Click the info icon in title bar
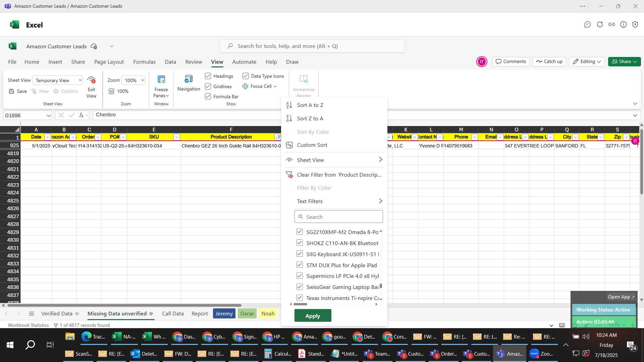This screenshot has height=362, width=644. (624, 24)
